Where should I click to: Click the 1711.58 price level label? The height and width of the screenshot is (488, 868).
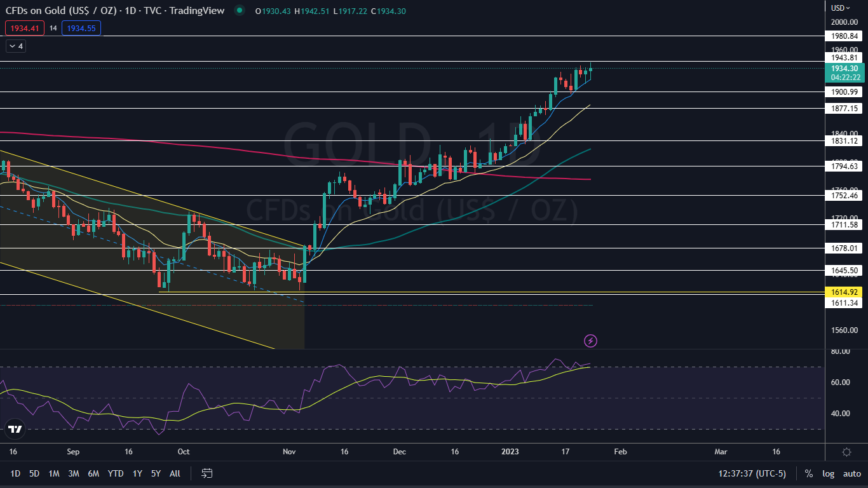point(845,224)
